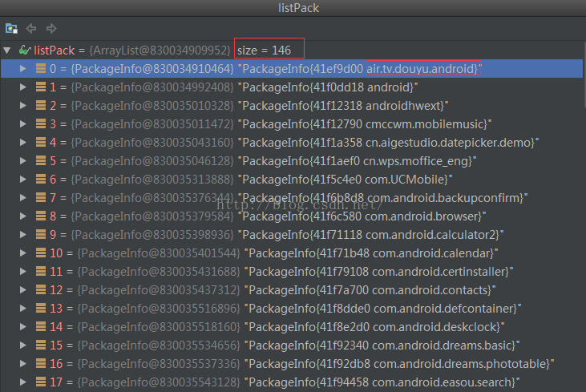
Task: Select row text 'PackageInfo{41f8e2d0 com.android.deskclock}'
Action: coord(374,327)
